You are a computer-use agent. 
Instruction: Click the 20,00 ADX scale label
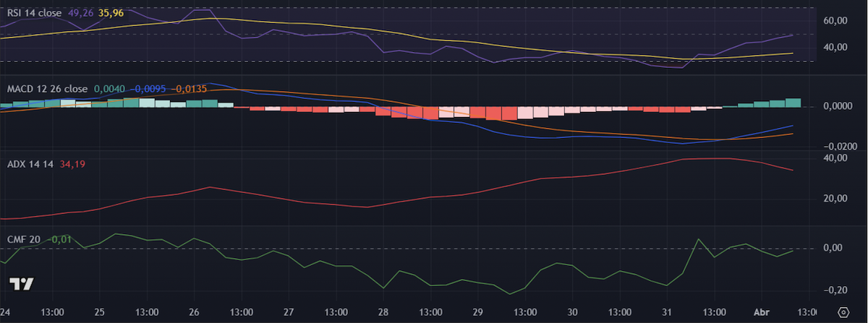(x=835, y=199)
